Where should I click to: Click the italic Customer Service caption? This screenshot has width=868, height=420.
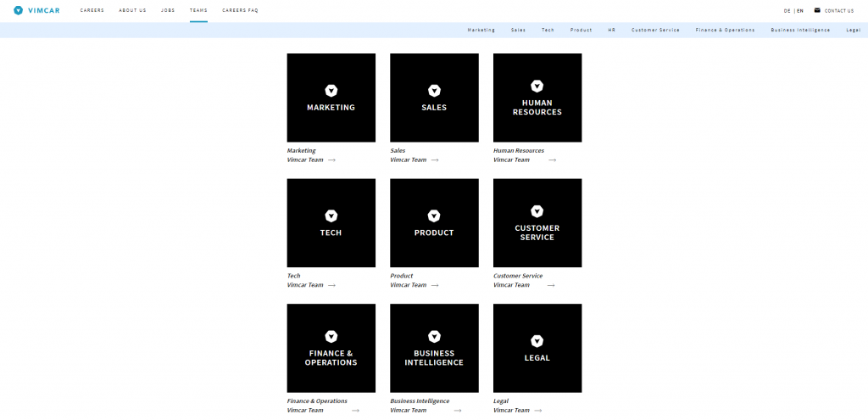[x=518, y=276]
